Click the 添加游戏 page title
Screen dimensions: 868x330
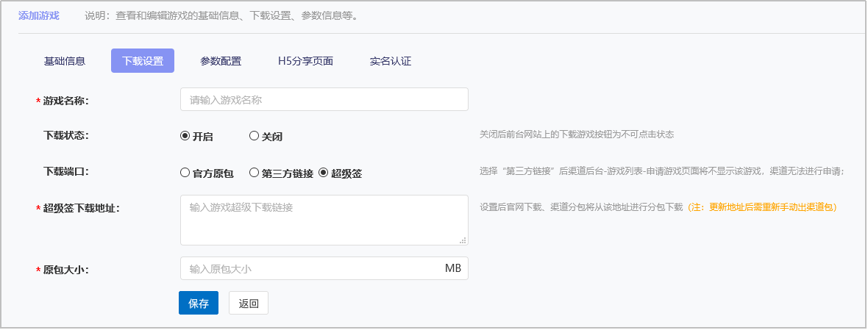(39, 15)
